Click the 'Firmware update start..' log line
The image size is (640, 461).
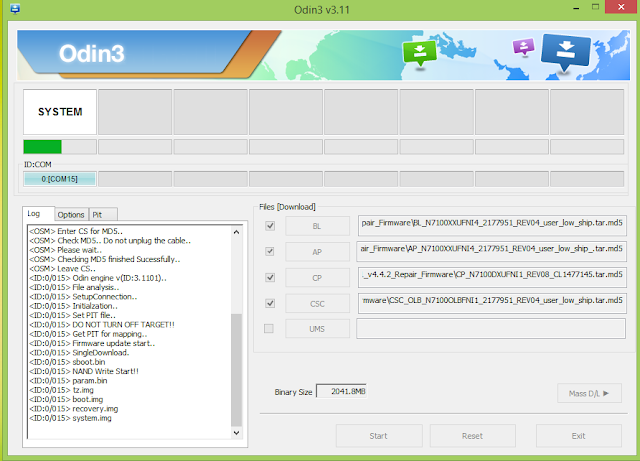92,343
